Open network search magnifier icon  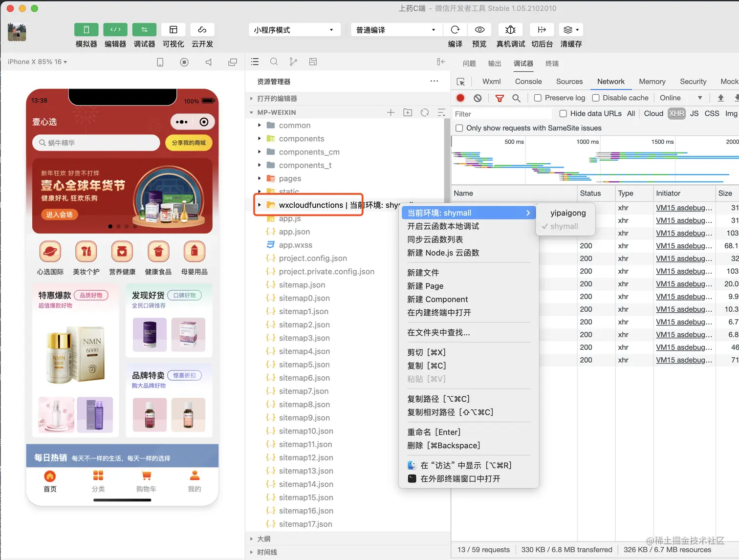point(516,98)
